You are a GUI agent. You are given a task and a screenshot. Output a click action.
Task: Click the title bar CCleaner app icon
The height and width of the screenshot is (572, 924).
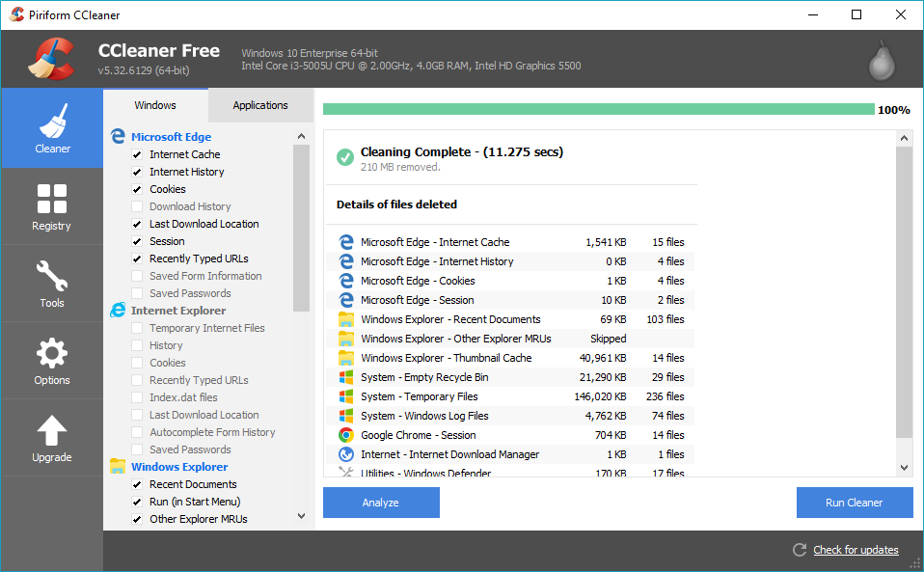coord(17,14)
